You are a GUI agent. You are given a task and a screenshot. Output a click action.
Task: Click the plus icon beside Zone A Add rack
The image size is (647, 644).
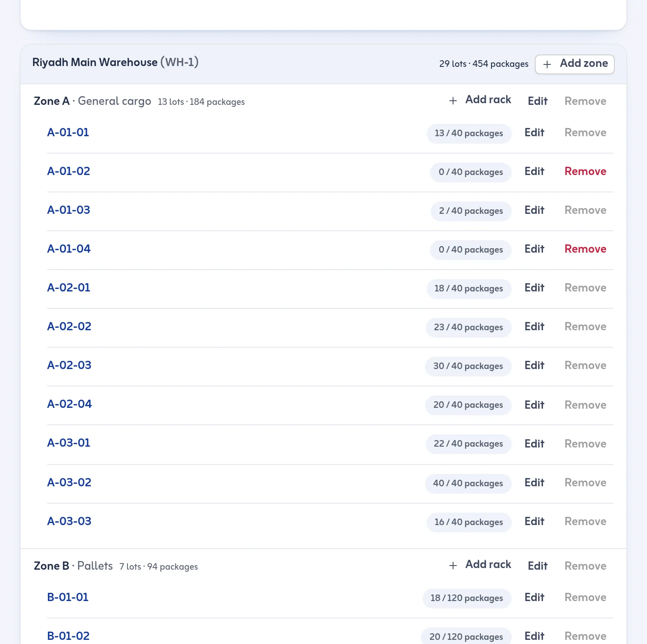[453, 101]
